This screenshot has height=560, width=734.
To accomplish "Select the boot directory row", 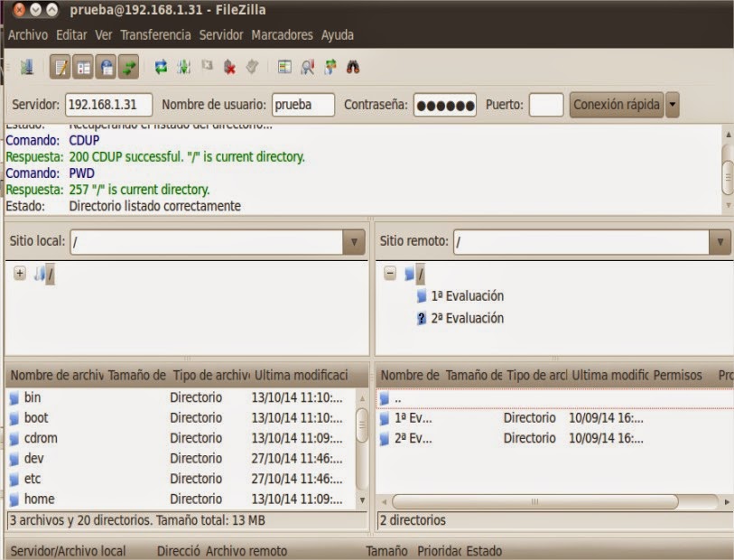I will [181, 417].
